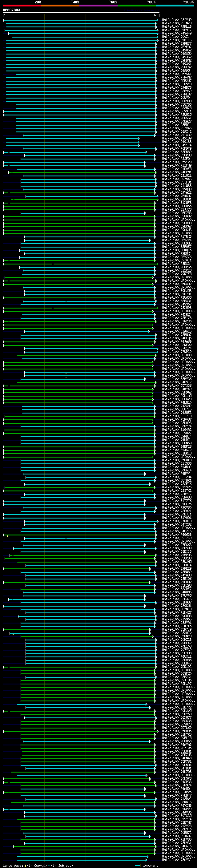Click the cyan ~100% identity legend segment
The height and width of the screenshot is (868, 197).
pyautogui.click(x=175, y=6)
